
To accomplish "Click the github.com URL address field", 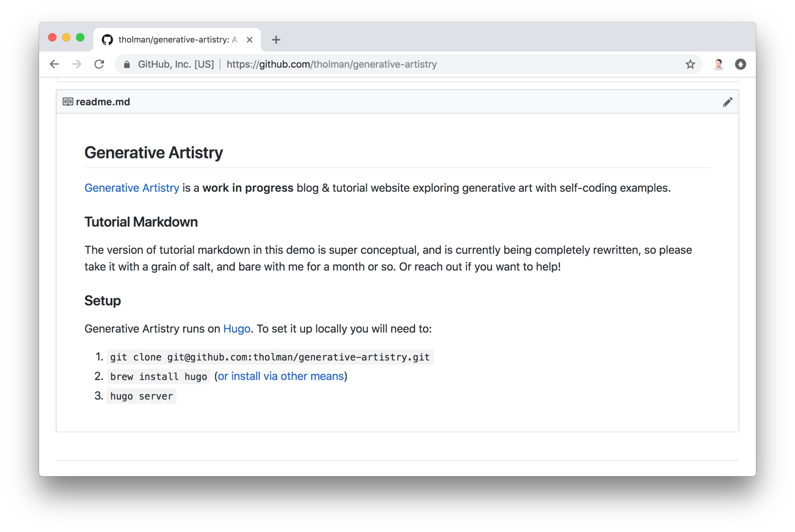I will pos(331,64).
